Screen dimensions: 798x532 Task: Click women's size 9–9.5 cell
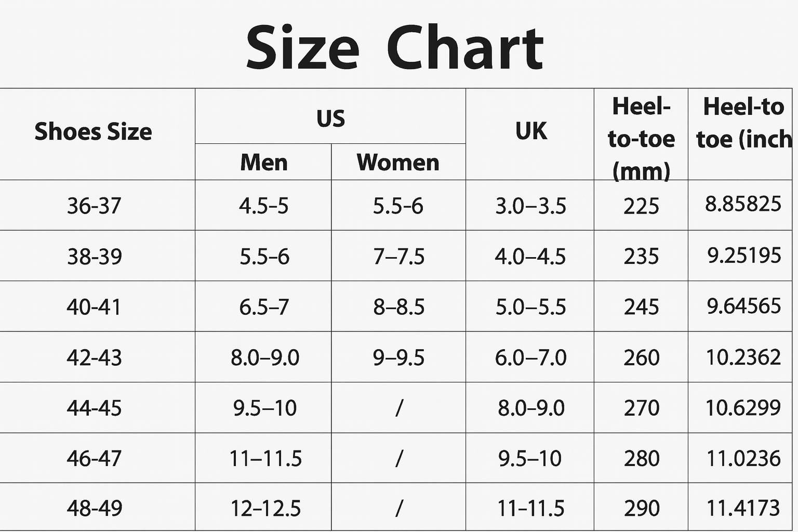point(398,357)
